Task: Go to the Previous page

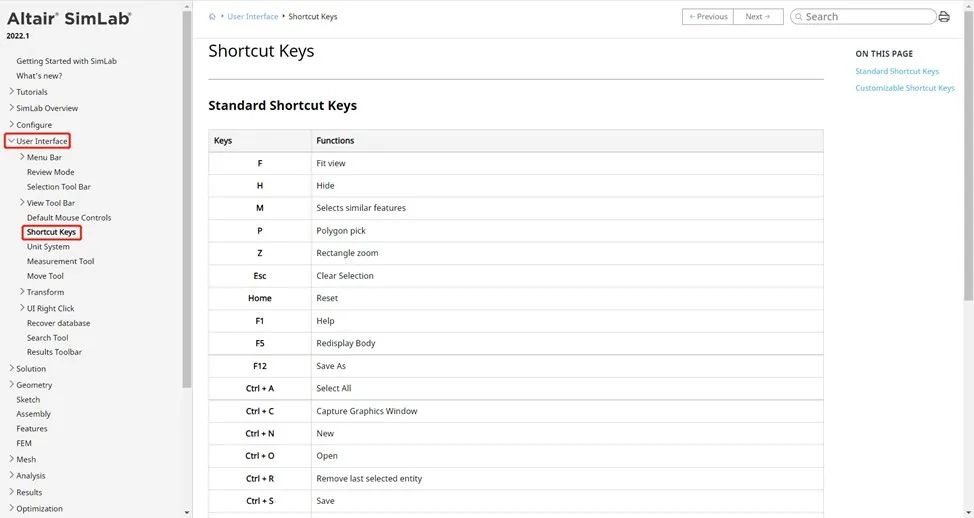Action: click(708, 17)
